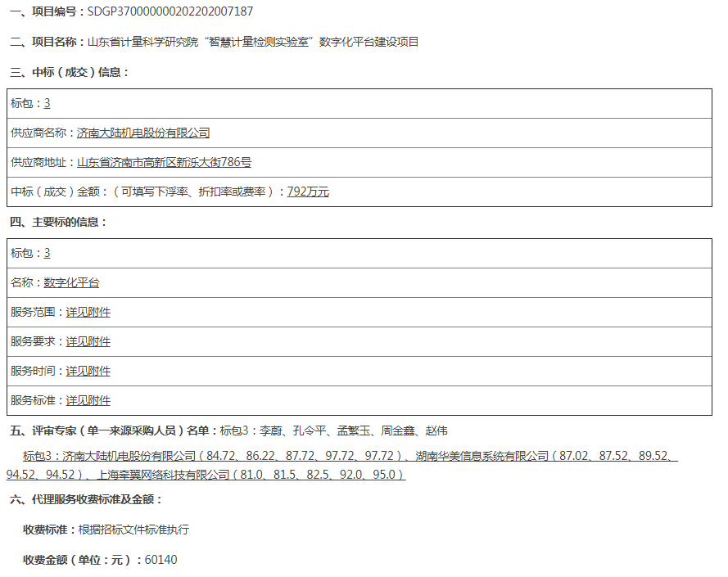Image resolution: width=728 pixels, height=577 pixels.
Task: Click the bid amount 792万元
Action: point(308,192)
